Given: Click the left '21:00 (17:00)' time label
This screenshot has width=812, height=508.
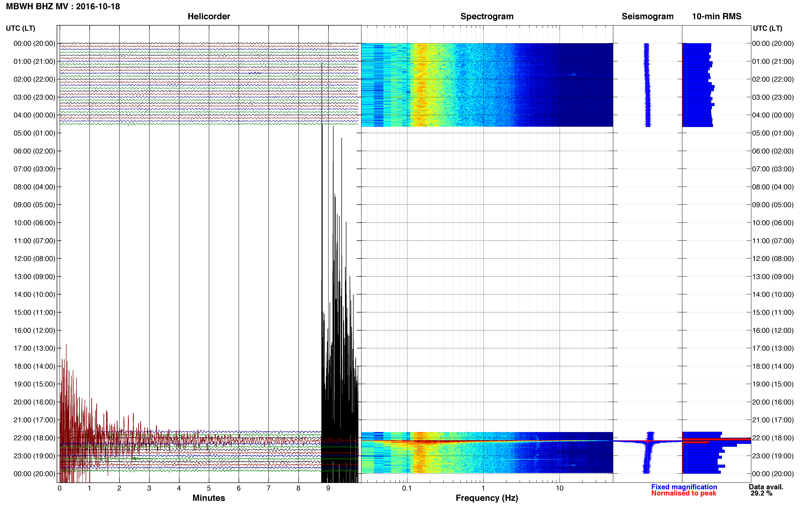Looking at the screenshot, I should click(x=34, y=420).
